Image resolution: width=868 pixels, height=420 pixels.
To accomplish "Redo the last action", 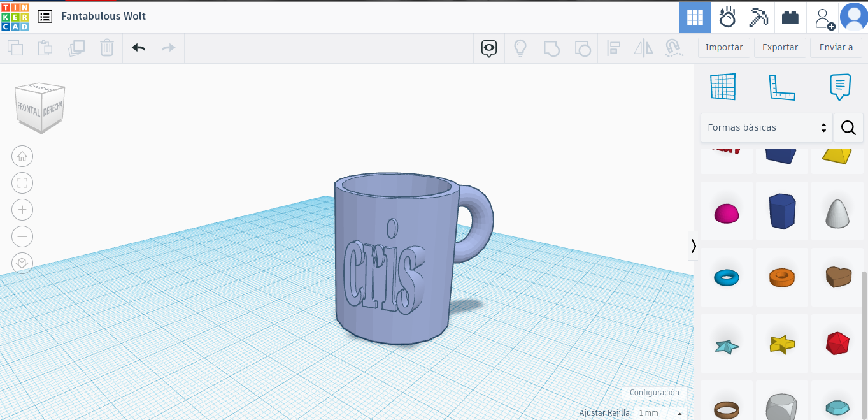I will click(x=168, y=48).
